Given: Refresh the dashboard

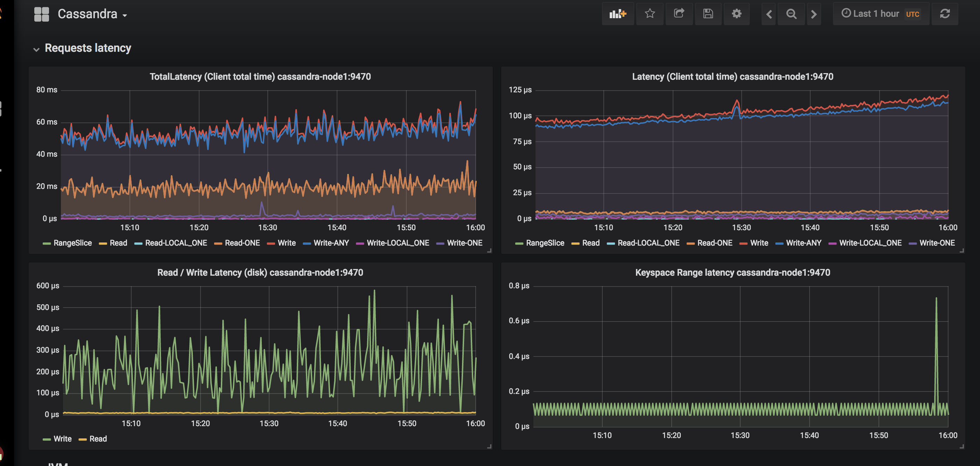Looking at the screenshot, I should pyautogui.click(x=945, y=14).
